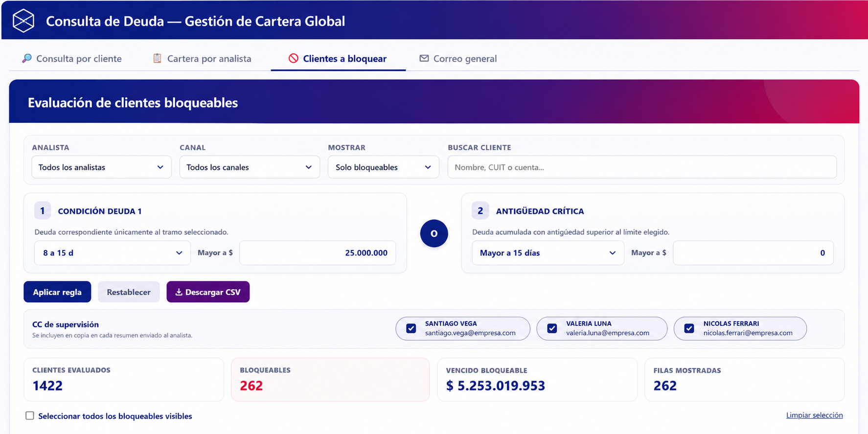Click the Limpiar selección link

(814, 415)
